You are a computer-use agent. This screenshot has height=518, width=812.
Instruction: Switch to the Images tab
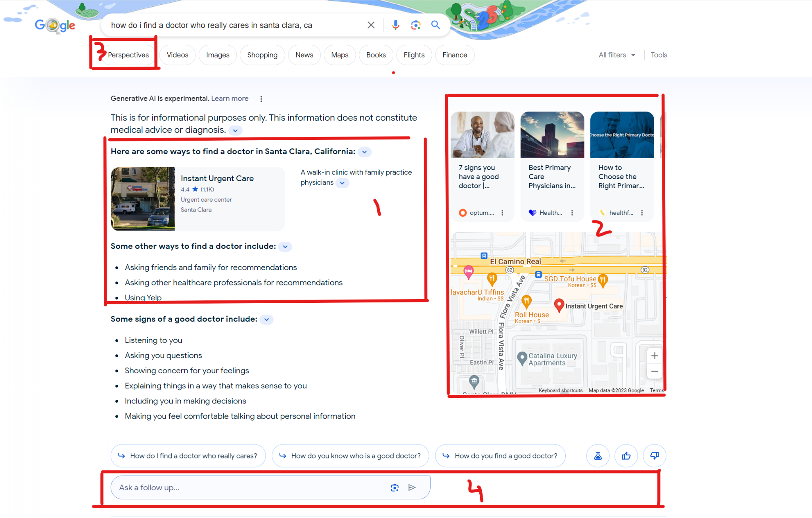tap(218, 55)
